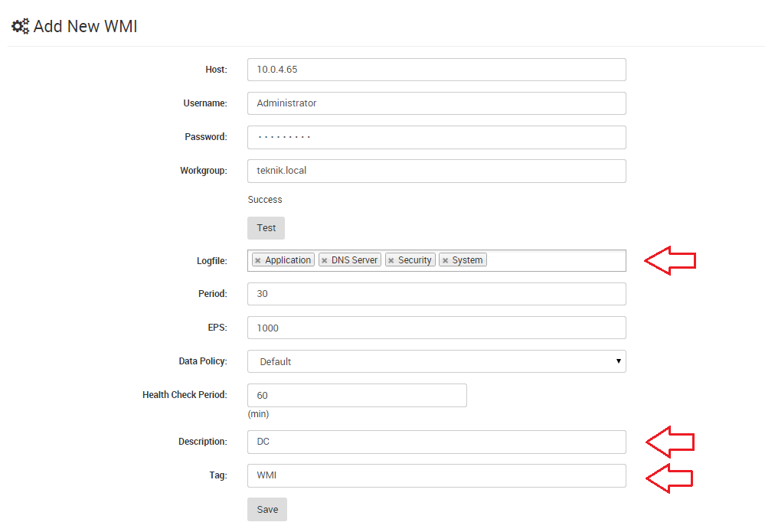765x532 pixels.
Task: Remove the DNS Server logfile tag
Action: (x=325, y=260)
